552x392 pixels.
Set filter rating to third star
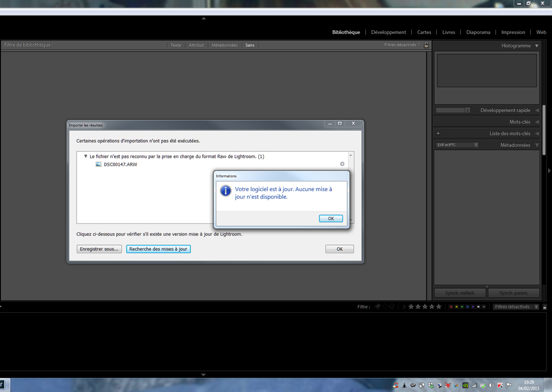coord(425,306)
